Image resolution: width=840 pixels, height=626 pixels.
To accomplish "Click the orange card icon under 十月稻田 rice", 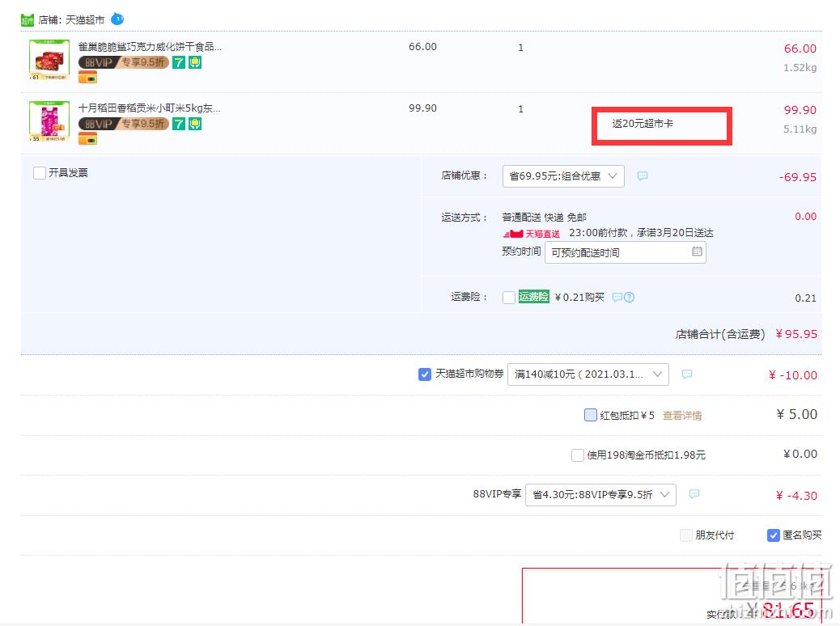I will click(88, 139).
